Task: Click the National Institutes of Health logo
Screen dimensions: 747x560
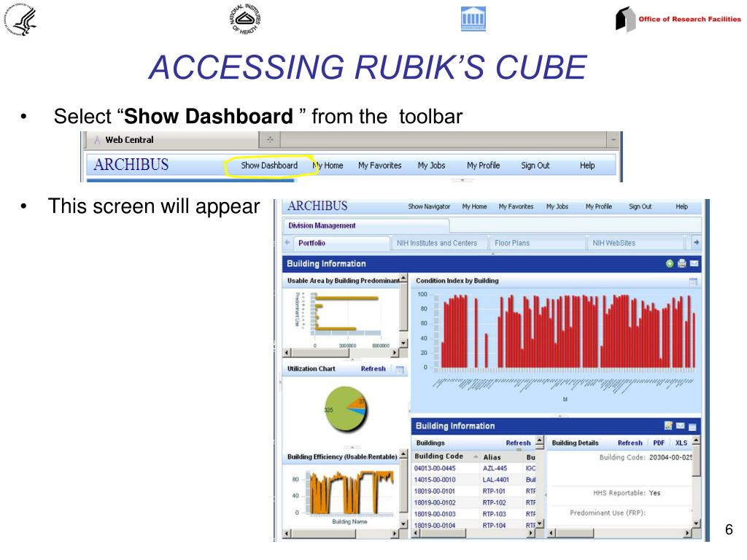Action: 244,19
